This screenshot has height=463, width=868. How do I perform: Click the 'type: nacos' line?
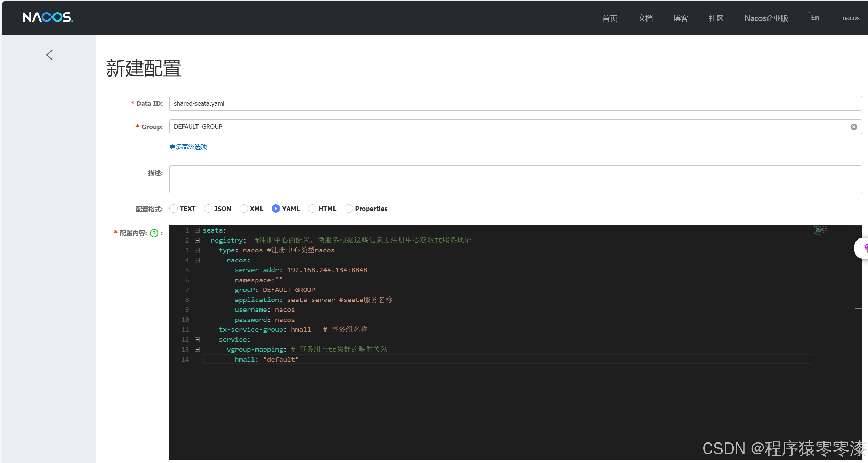pyautogui.click(x=241, y=250)
